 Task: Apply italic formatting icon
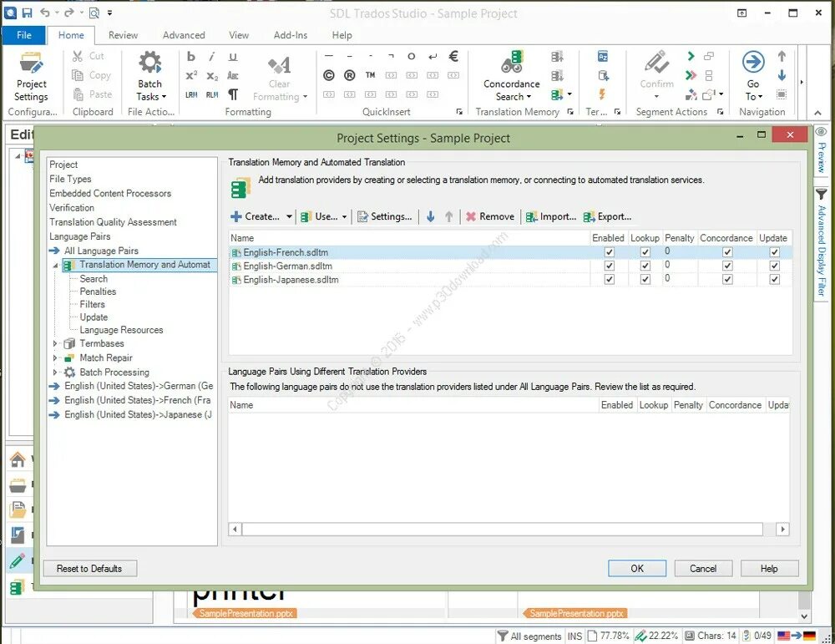click(211, 57)
